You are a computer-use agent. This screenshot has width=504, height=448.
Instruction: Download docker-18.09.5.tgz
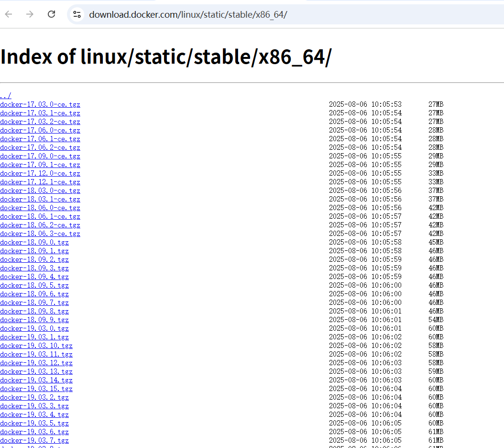pyautogui.click(x=34, y=285)
